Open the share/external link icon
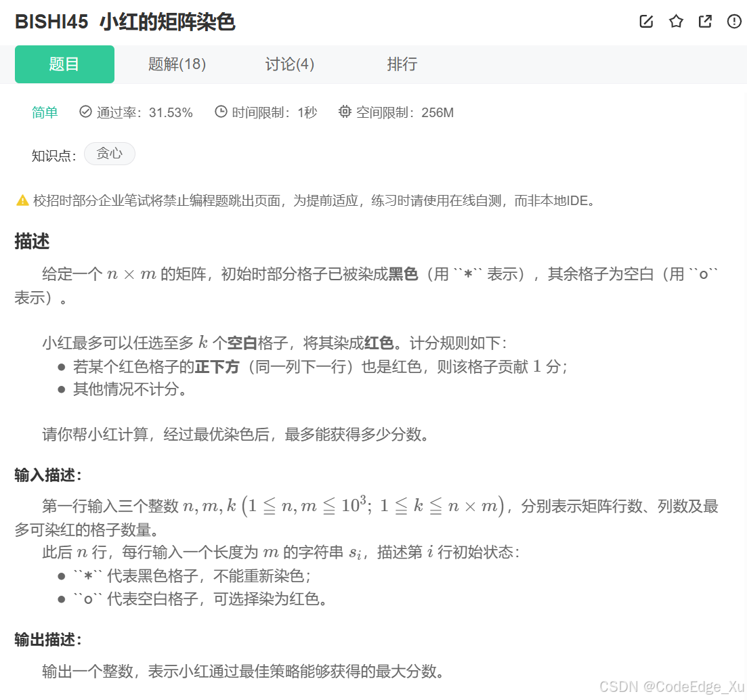 704,21
